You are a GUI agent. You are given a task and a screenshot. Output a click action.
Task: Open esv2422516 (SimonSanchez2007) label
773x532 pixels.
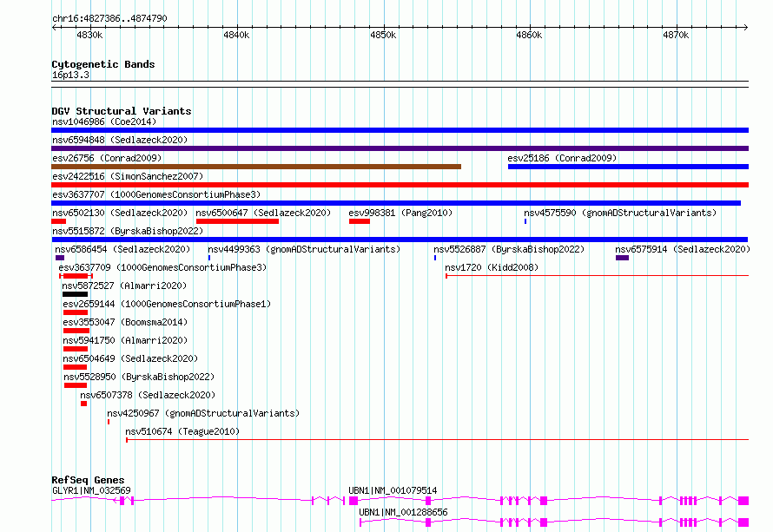point(128,176)
